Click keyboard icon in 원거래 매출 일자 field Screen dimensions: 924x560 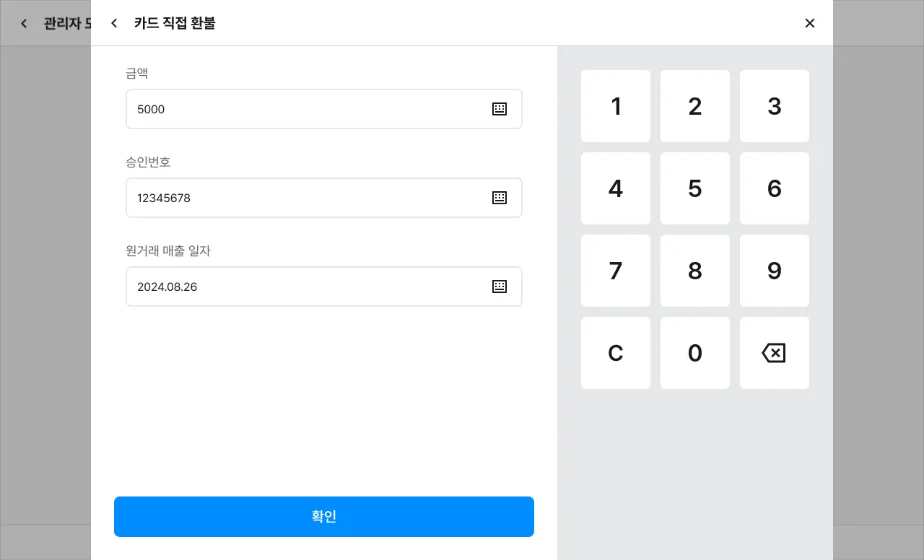tap(500, 286)
